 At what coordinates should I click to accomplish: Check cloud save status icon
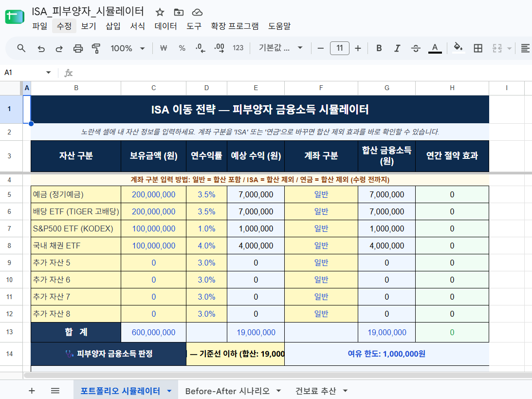point(197,13)
